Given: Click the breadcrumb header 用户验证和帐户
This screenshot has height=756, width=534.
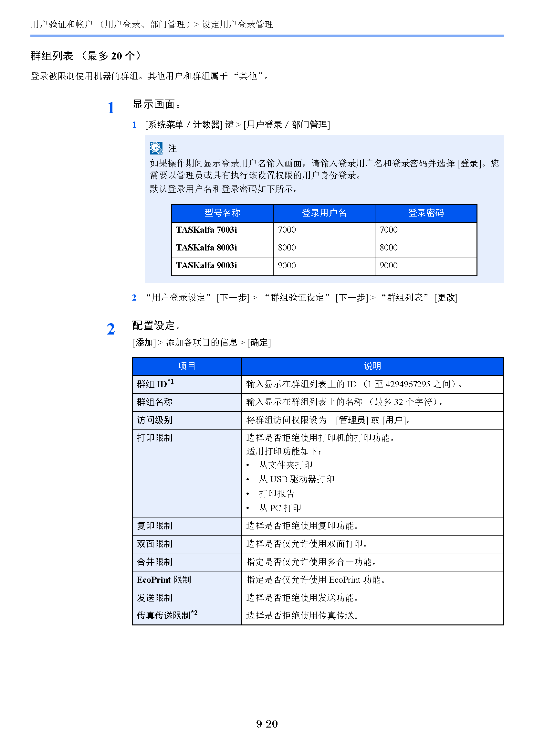Looking at the screenshot, I should [x=61, y=24].
